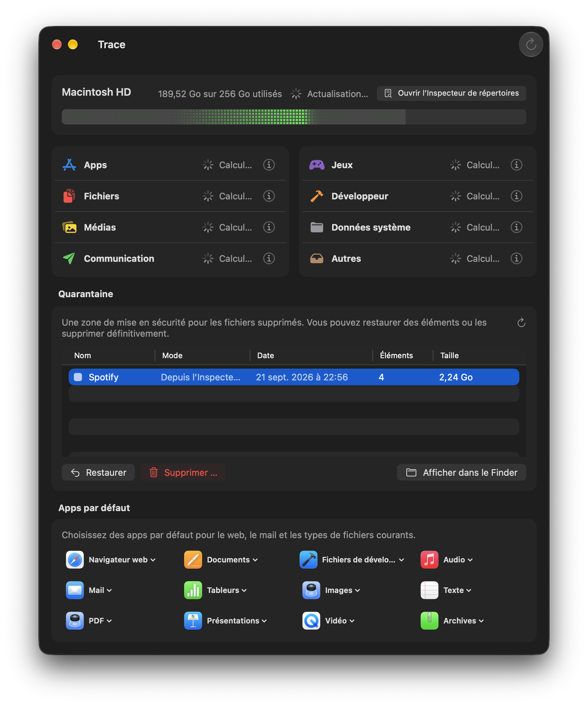Refresh the Quarantaine list

[x=521, y=323]
